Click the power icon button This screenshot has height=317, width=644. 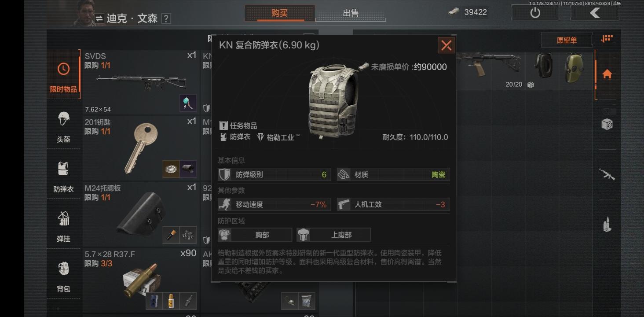click(535, 13)
